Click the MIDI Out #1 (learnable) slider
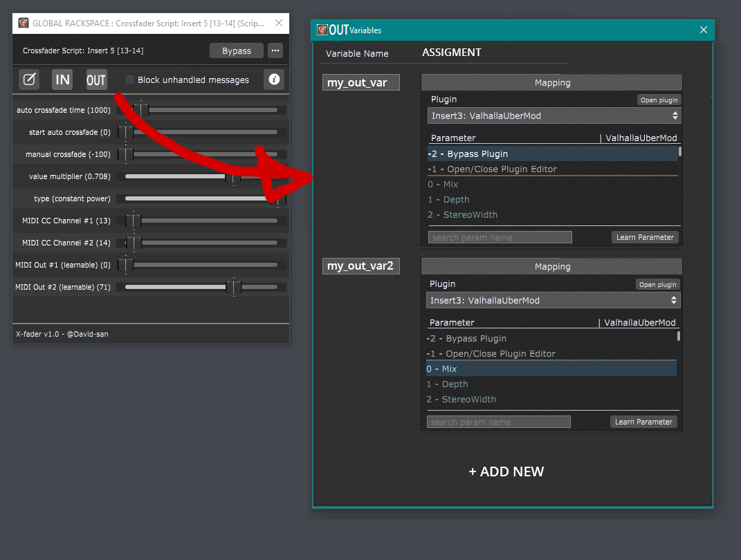Viewport: 741px width, 560px height. coord(201,265)
